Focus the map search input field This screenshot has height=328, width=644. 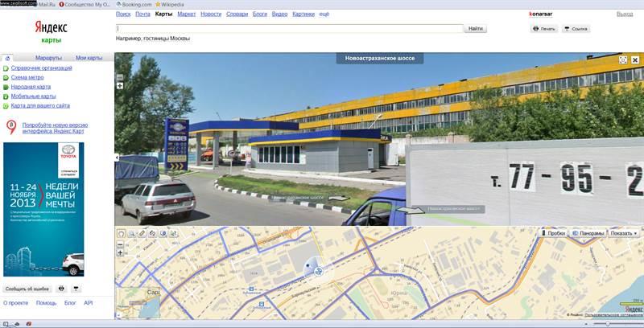pos(290,29)
